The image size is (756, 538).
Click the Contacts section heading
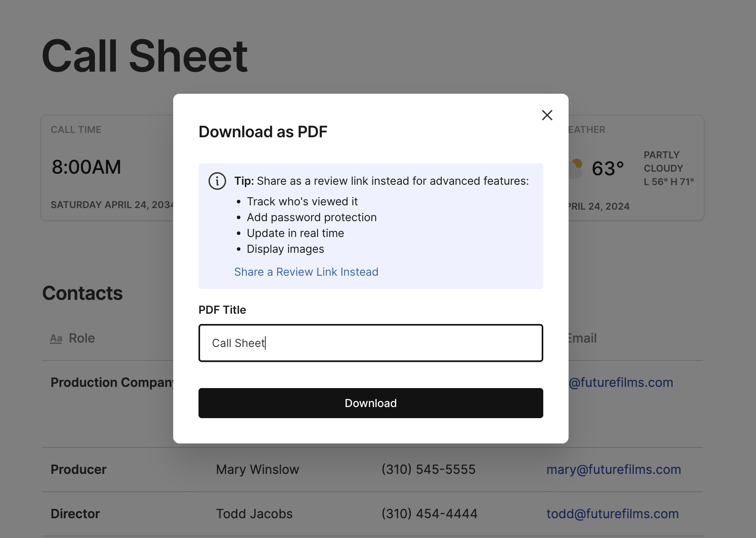click(x=82, y=293)
